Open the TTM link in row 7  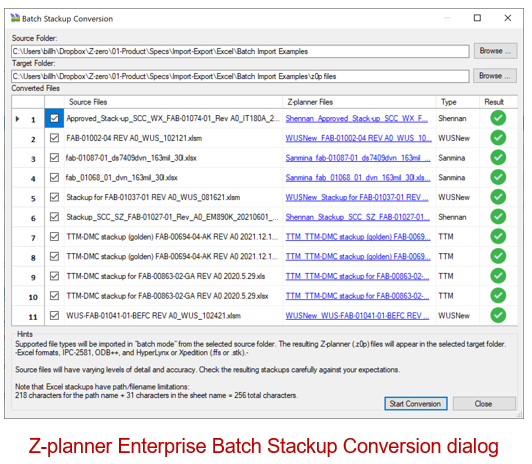358,236
